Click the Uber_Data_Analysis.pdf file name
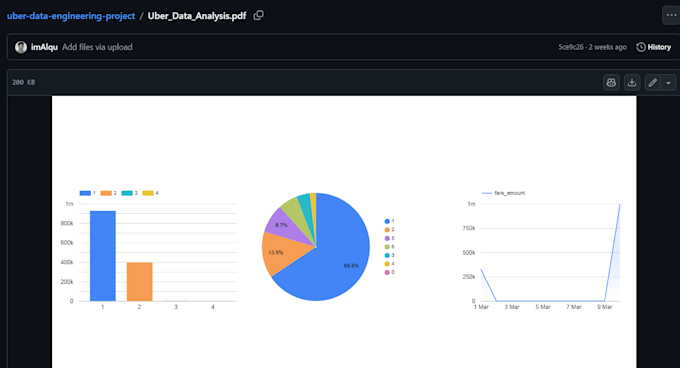Screen dimensions: 680x368 197,16
